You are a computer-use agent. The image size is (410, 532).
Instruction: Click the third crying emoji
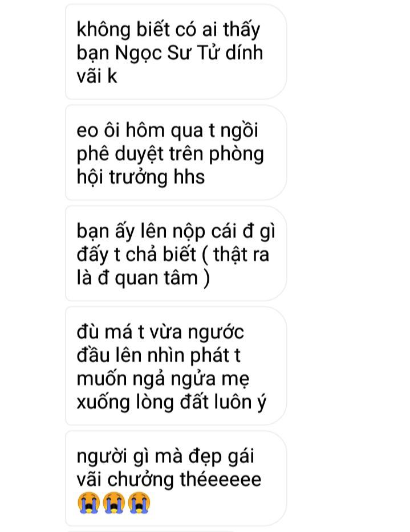(x=139, y=502)
